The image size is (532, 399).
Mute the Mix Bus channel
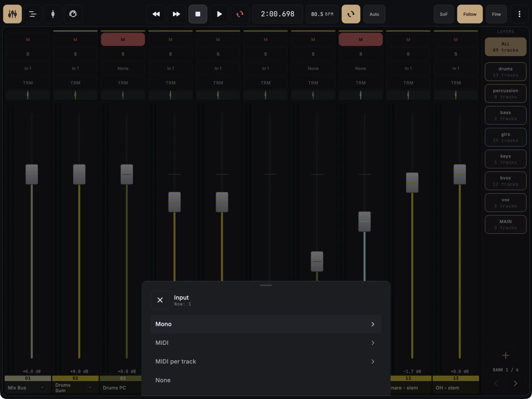pos(28,40)
